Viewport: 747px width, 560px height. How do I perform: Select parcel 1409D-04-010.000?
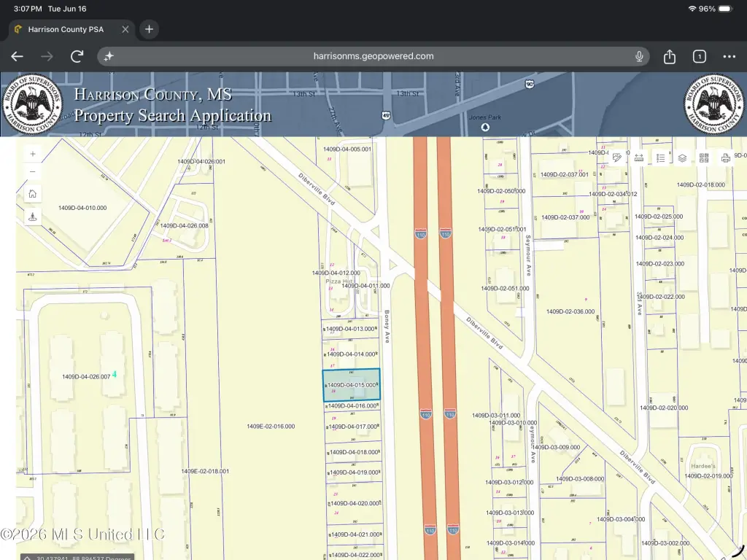(82, 208)
